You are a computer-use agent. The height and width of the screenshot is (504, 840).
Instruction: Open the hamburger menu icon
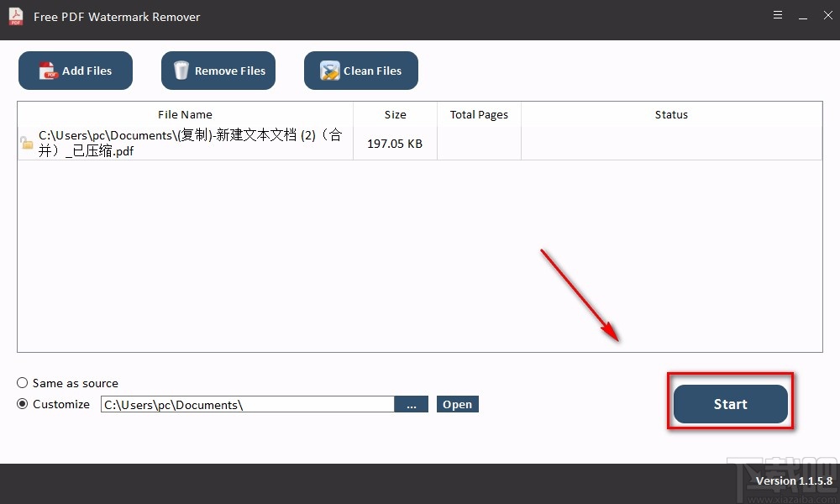[778, 14]
